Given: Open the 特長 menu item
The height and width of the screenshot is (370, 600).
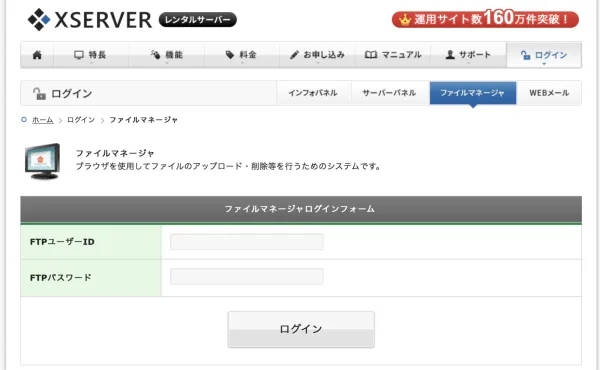Looking at the screenshot, I should coord(90,55).
